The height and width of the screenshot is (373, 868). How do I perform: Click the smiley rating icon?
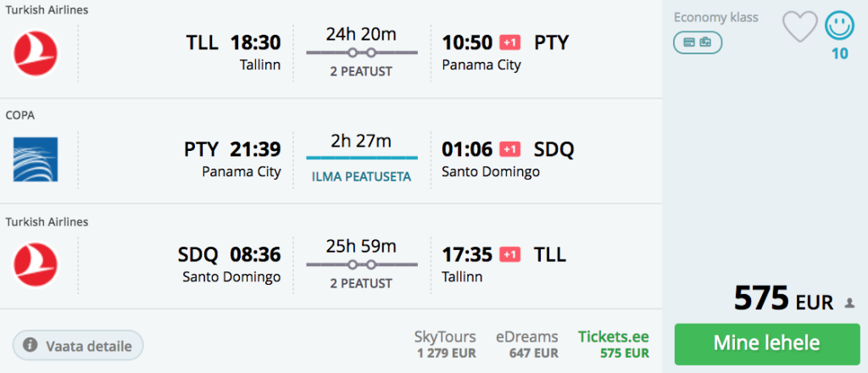(839, 25)
